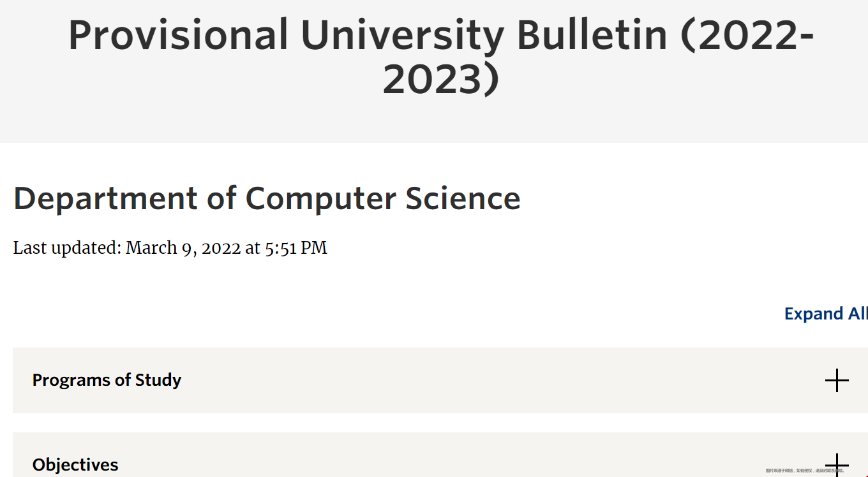Open all sections via Expand All
Image resolution: width=868 pixels, height=477 pixels.
(826, 314)
